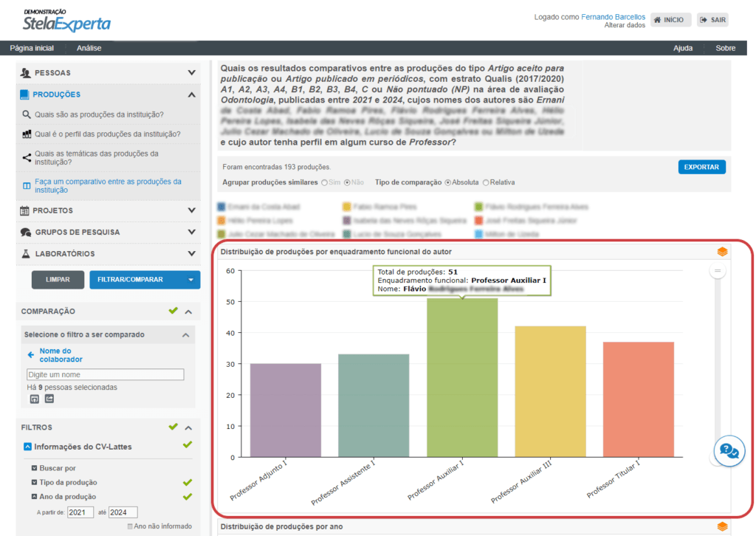Click the export icon below selected people count
Image resolution: width=756 pixels, height=536 pixels.
(x=49, y=399)
